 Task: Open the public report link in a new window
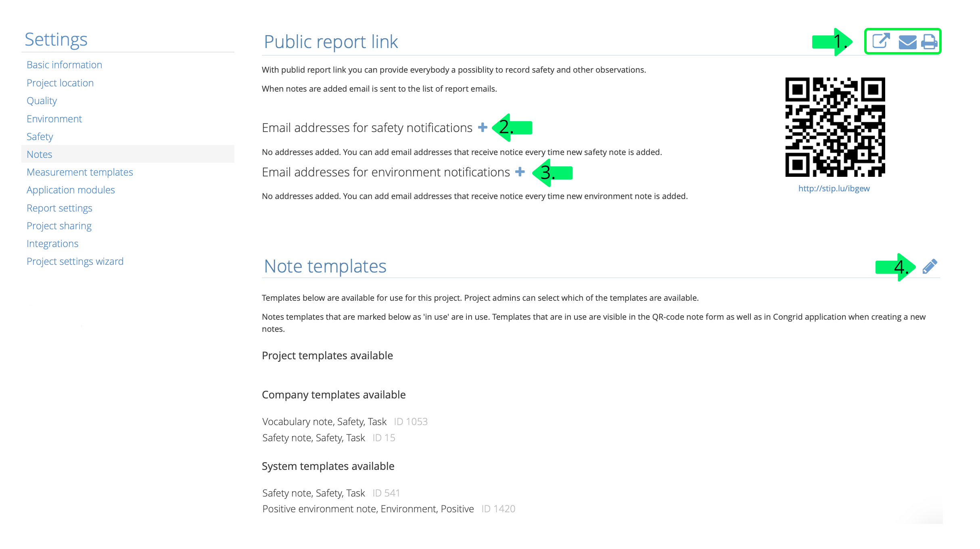(x=881, y=41)
